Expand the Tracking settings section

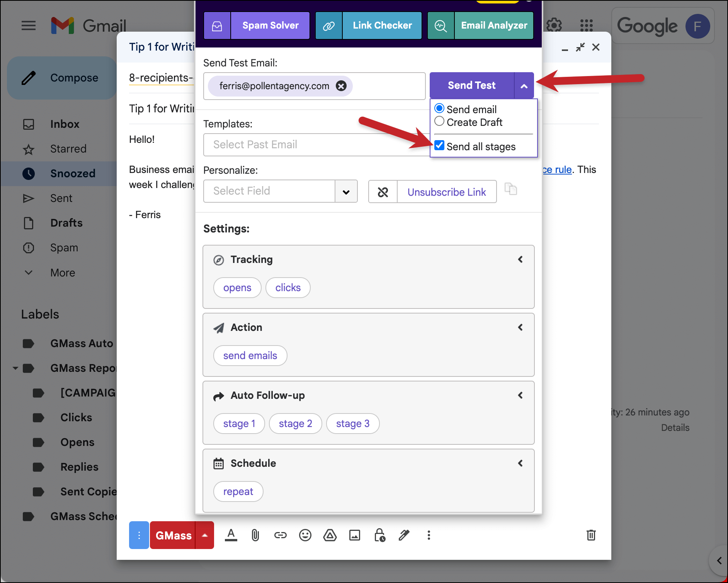click(x=520, y=259)
